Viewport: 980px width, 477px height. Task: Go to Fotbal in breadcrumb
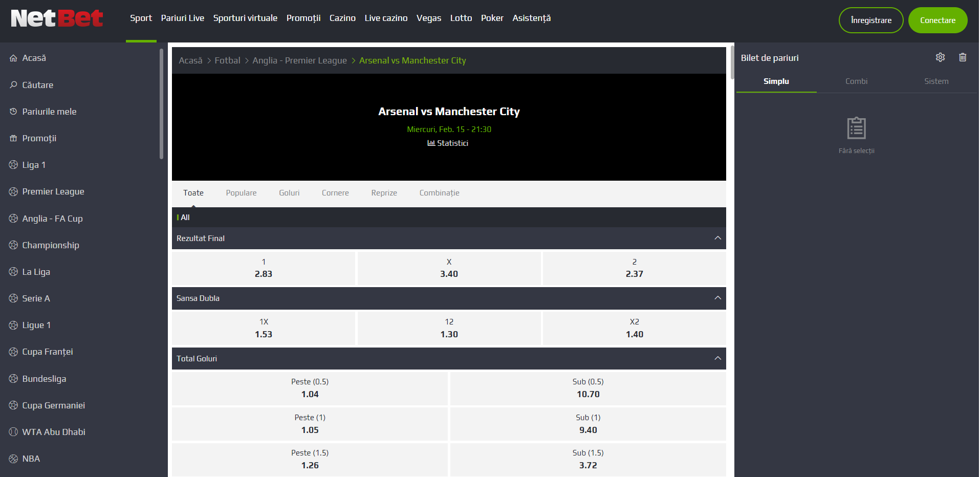227,60
